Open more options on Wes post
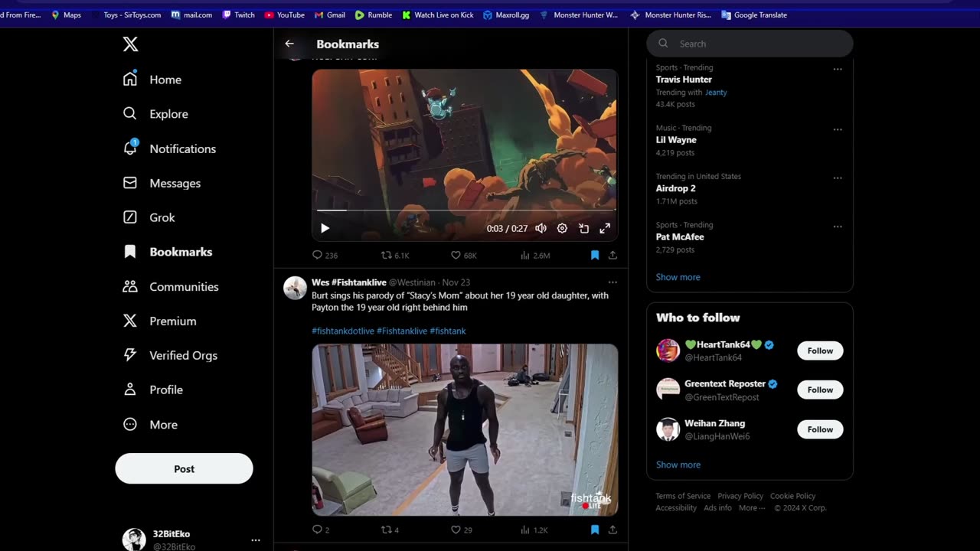 pyautogui.click(x=612, y=282)
